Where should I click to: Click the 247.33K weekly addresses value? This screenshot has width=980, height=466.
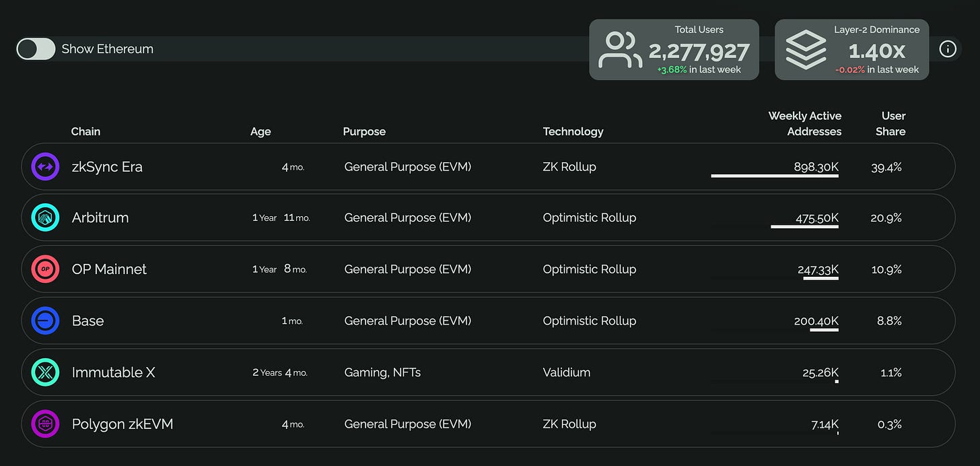(818, 269)
